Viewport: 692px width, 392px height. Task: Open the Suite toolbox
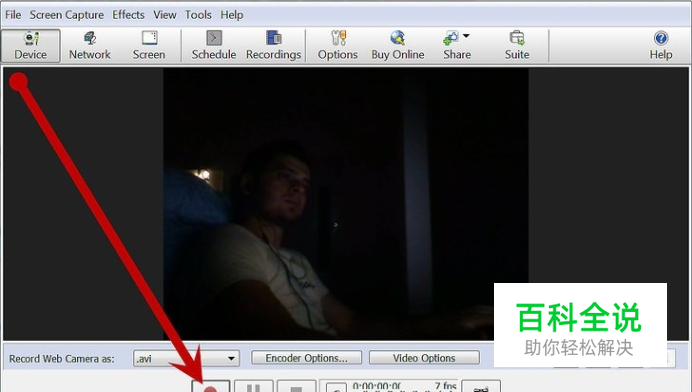click(517, 45)
